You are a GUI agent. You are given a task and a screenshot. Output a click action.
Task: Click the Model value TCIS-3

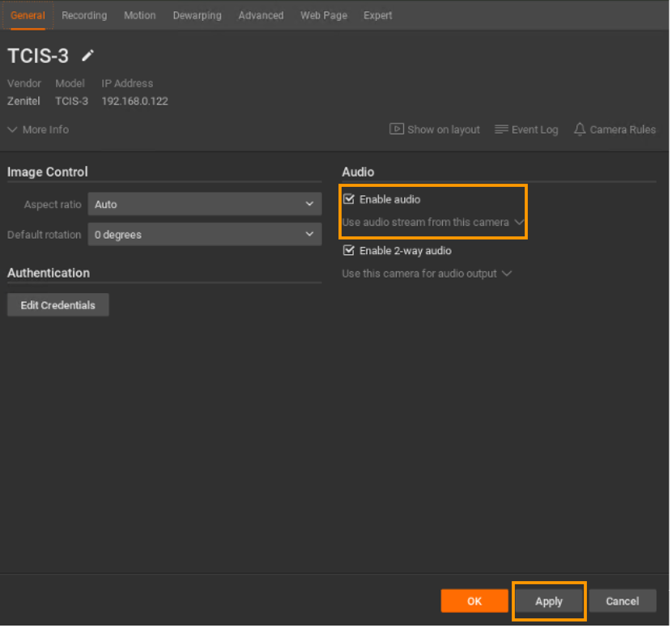71,101
